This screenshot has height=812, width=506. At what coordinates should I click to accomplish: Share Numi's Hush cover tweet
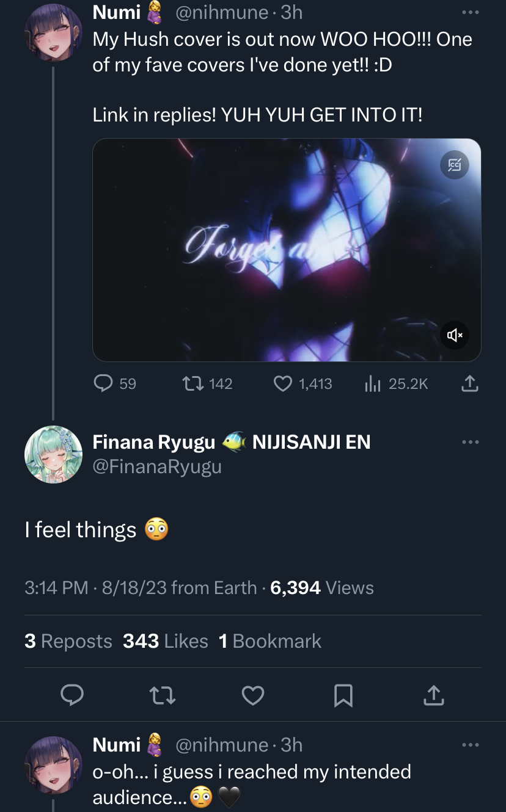[469, 383]
